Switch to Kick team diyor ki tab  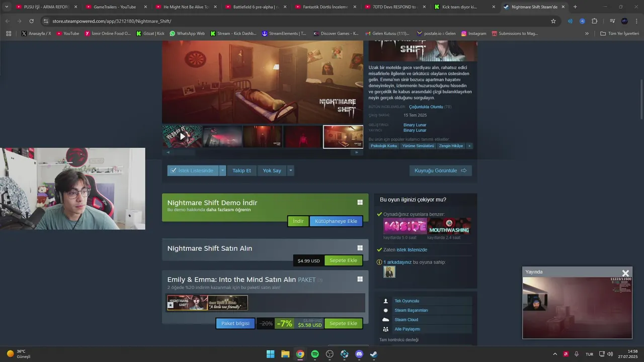464,7
